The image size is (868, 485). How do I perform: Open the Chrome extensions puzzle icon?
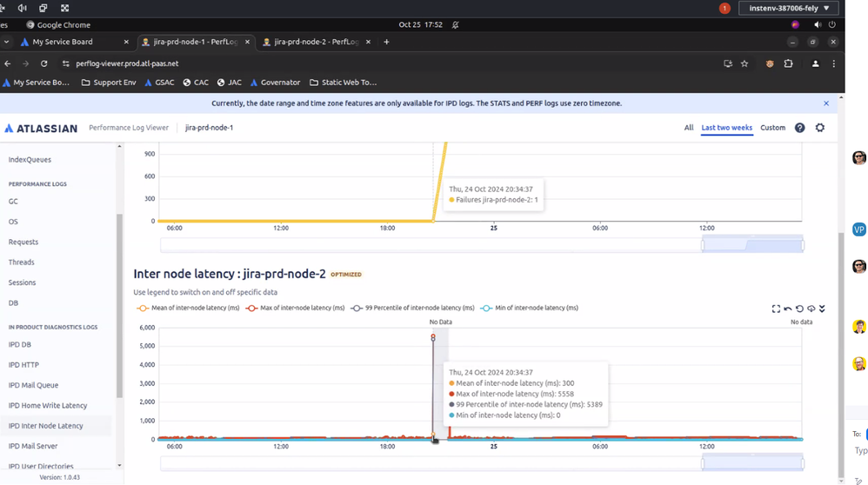coord(788,63)
